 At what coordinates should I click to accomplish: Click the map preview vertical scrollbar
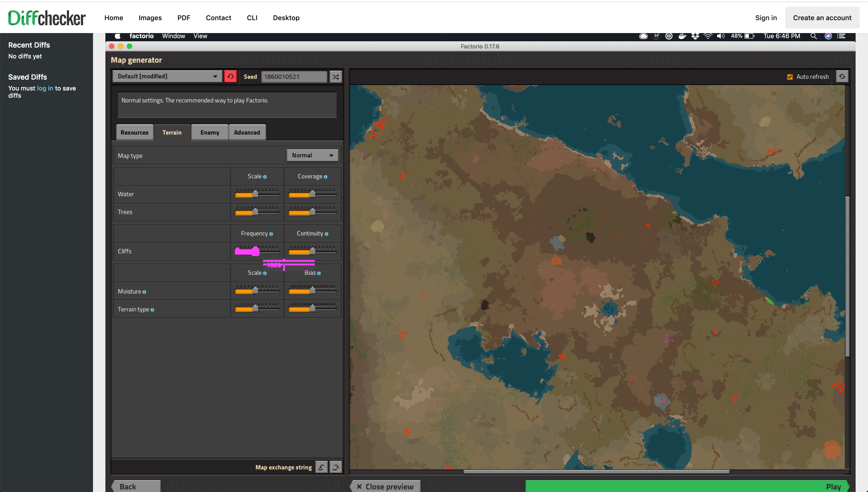847,276
